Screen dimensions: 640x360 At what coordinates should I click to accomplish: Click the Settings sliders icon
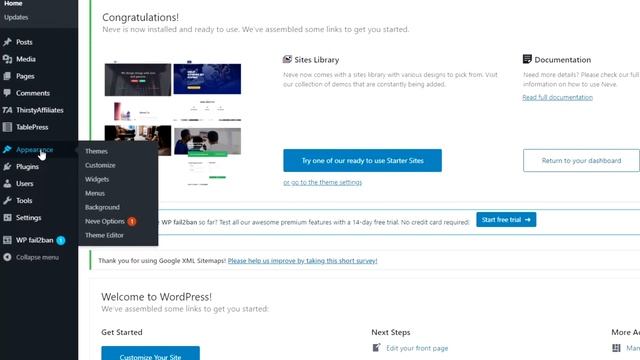[x=7, y=218]
